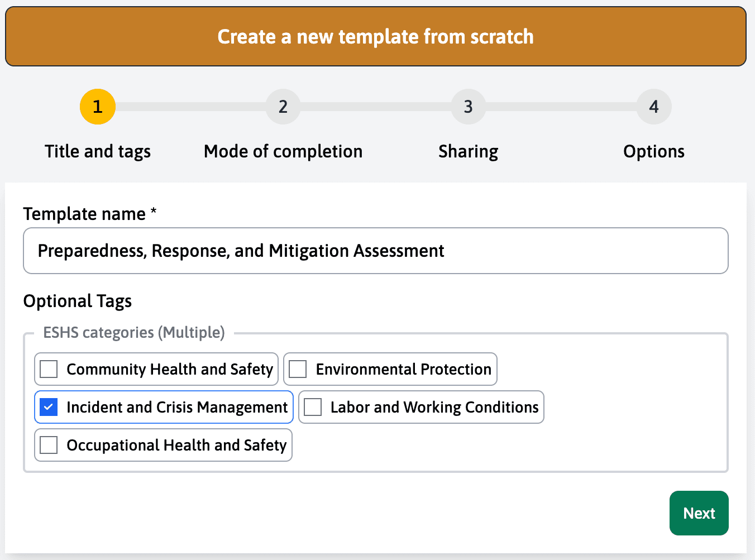Image resolution: width=755 pixels, height=560 pixels.
Task: Open the "Mode of completion" step label
Action: click(x=283, y=151)
